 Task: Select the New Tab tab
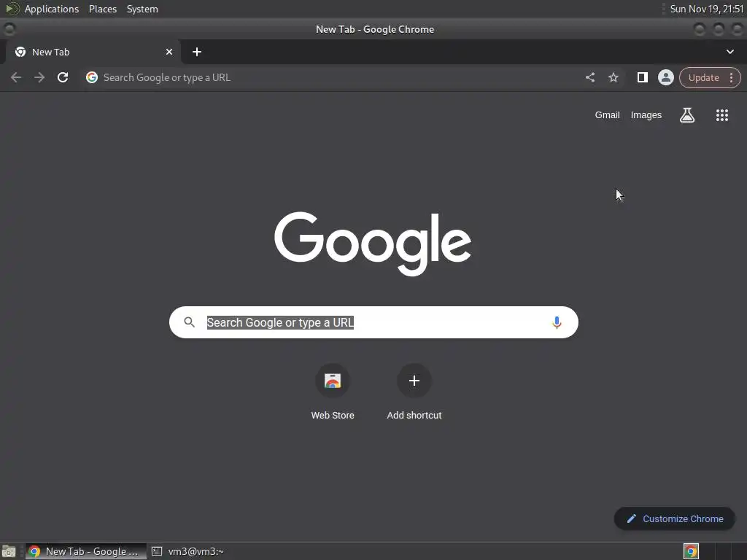93,52
